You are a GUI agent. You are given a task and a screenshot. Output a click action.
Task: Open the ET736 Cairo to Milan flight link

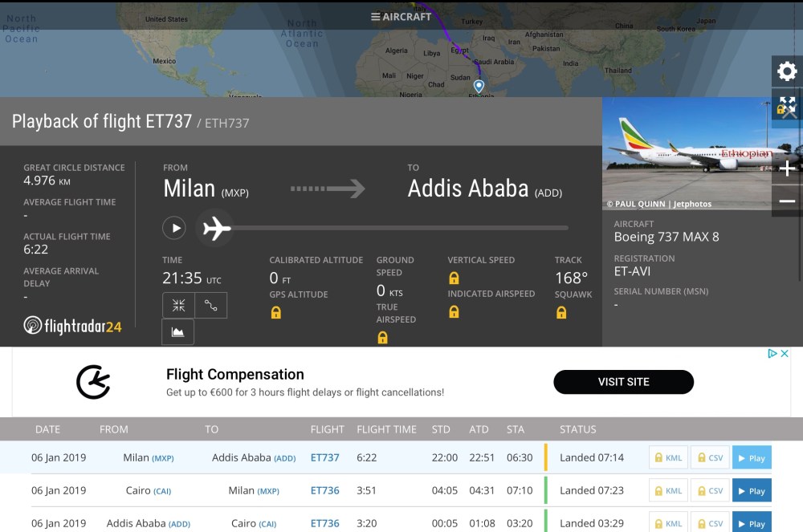click(x=325, y=491)
